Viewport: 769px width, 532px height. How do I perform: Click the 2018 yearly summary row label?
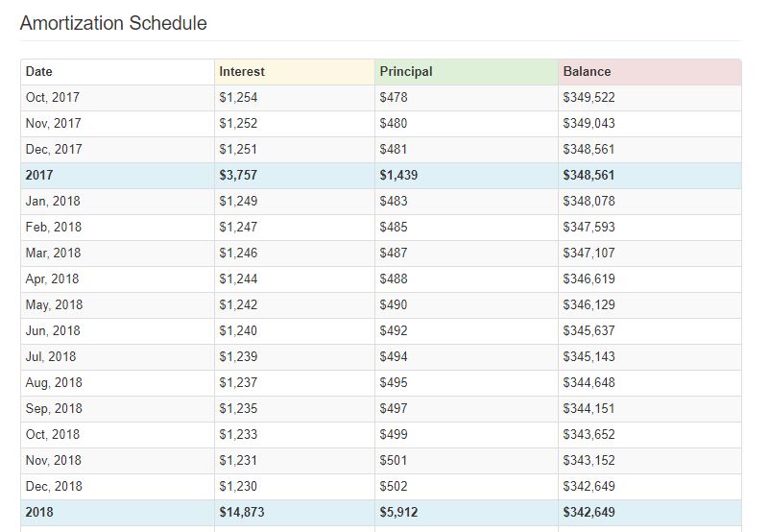(39, 512)
